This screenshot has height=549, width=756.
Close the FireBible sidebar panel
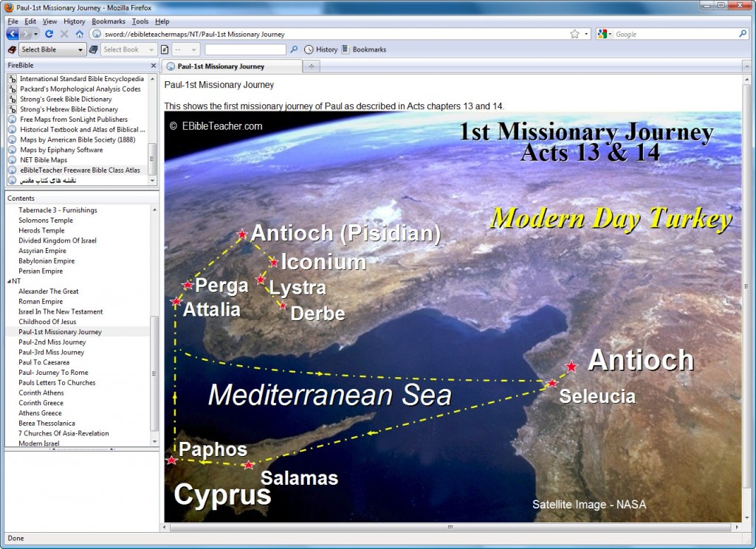154,66
